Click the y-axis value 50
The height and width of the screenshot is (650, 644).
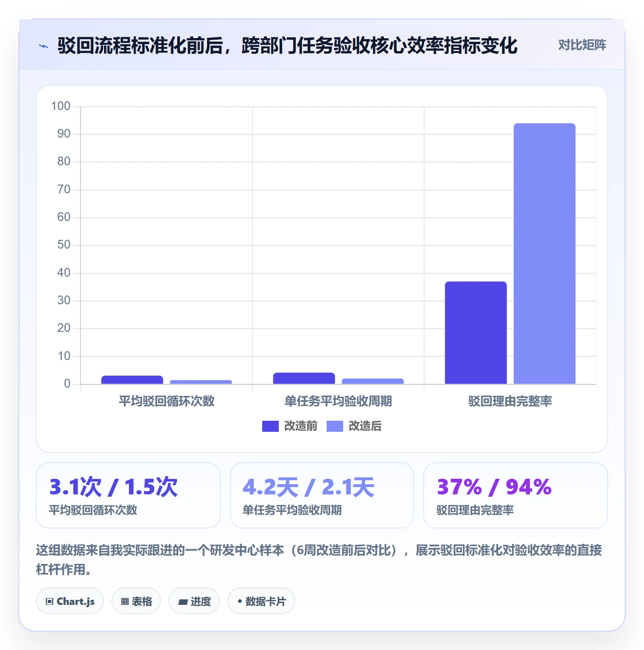tap(64, 245)
